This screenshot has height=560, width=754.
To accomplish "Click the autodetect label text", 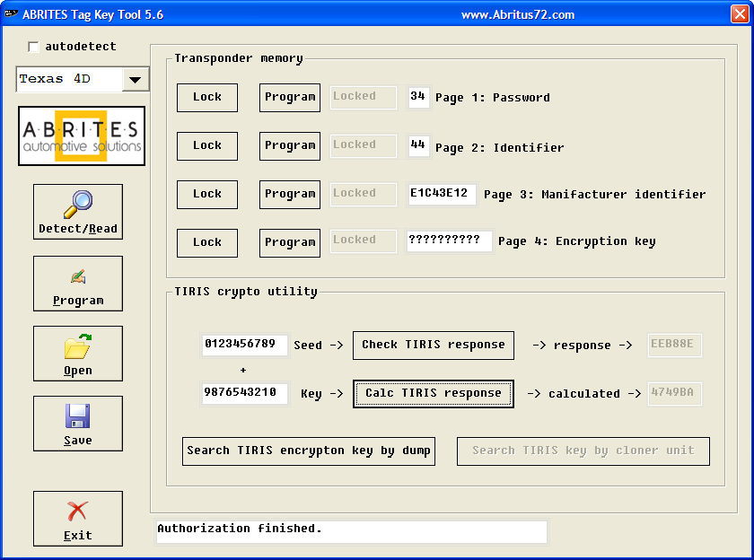I will pos(81,47).
